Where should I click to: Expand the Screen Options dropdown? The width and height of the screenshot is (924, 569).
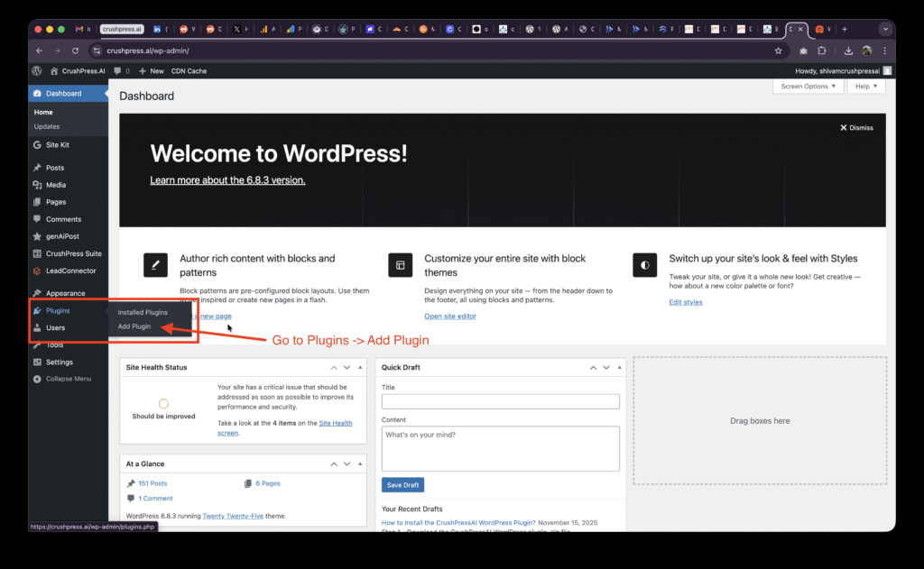pos(808,87)
